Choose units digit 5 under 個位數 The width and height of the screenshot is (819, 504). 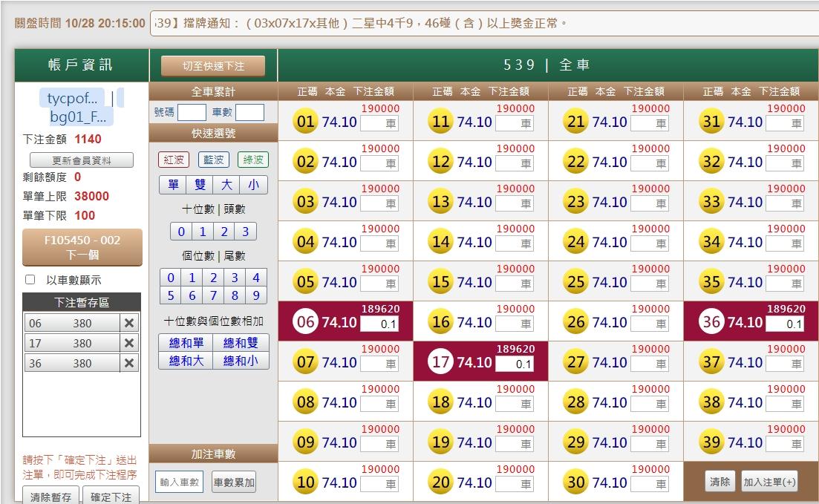point(171,295)
